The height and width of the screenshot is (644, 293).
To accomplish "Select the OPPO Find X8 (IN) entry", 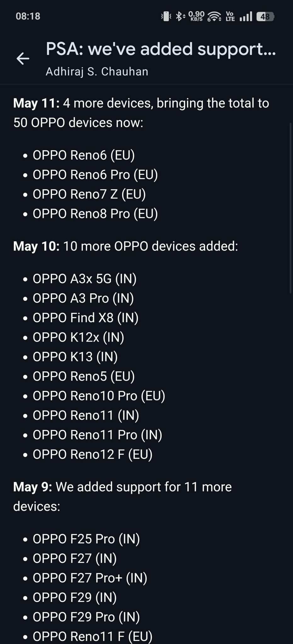I will tap(86, 318).
